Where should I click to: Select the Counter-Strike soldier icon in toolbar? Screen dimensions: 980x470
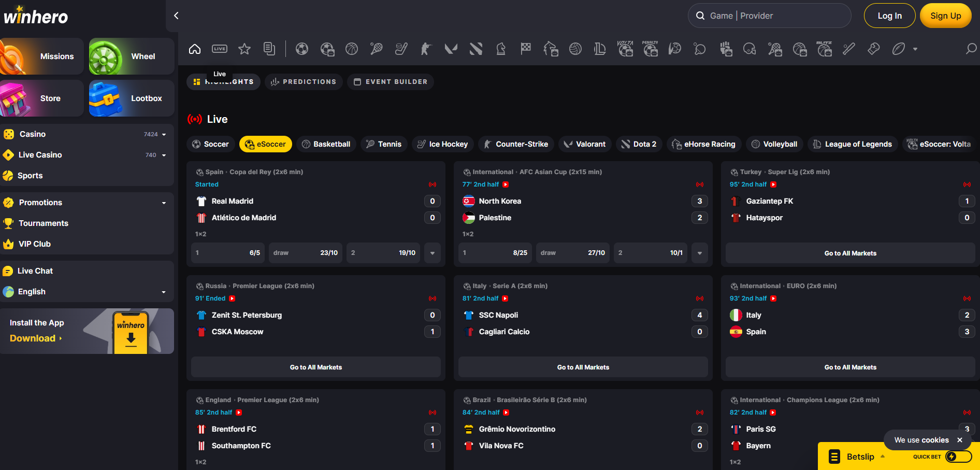(x=426, y=49)
